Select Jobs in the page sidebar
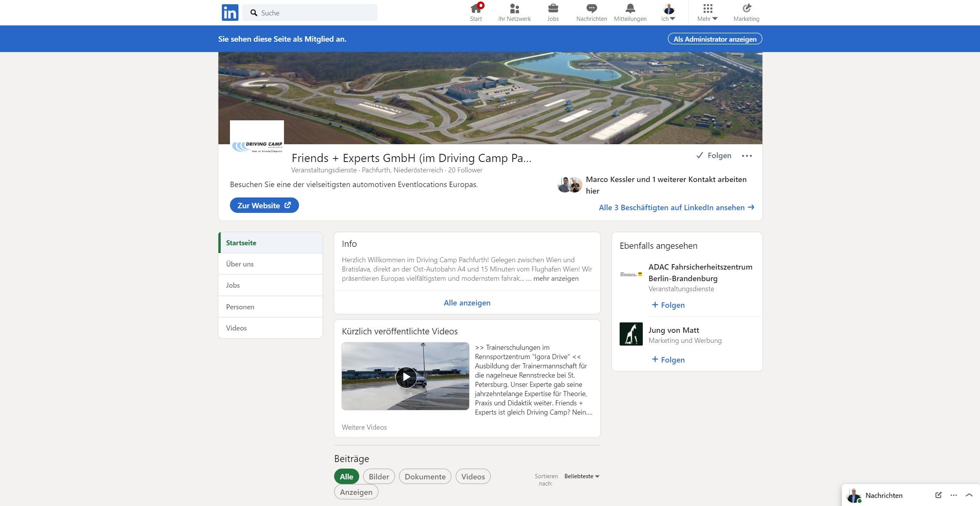 270,285
